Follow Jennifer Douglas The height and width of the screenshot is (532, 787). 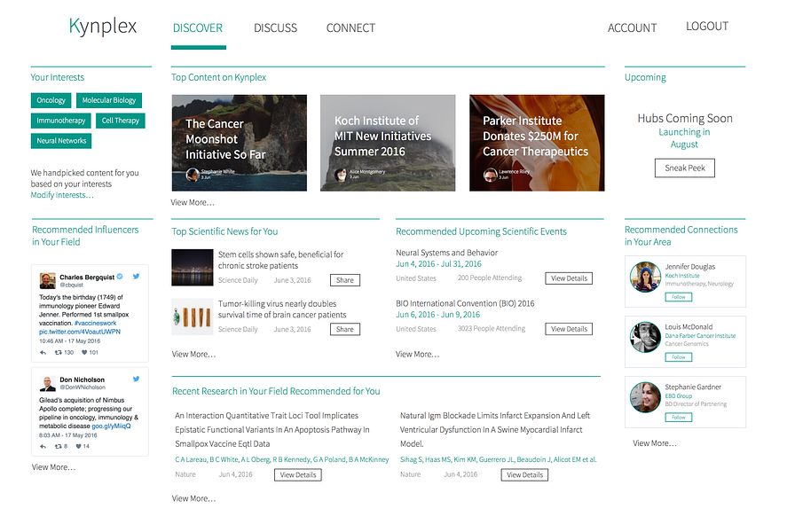point(679,297)
